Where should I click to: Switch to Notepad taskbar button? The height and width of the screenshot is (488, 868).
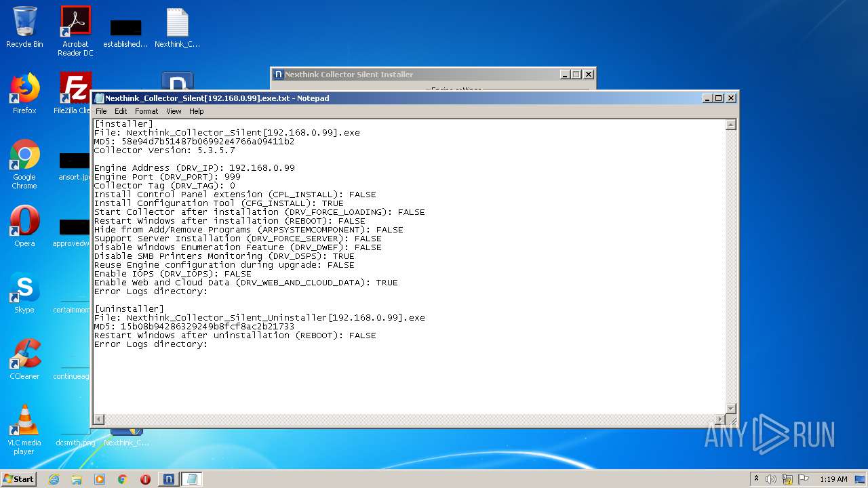[192, 479]
